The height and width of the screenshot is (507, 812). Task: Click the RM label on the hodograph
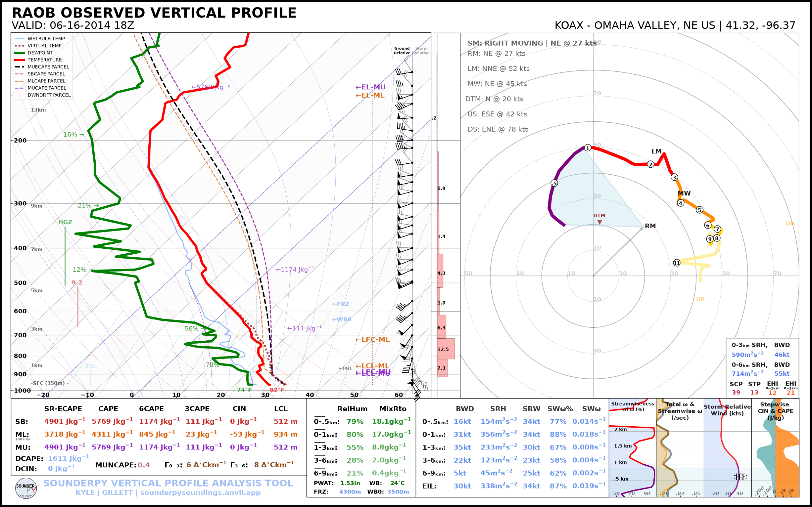[x=650, y=226]
